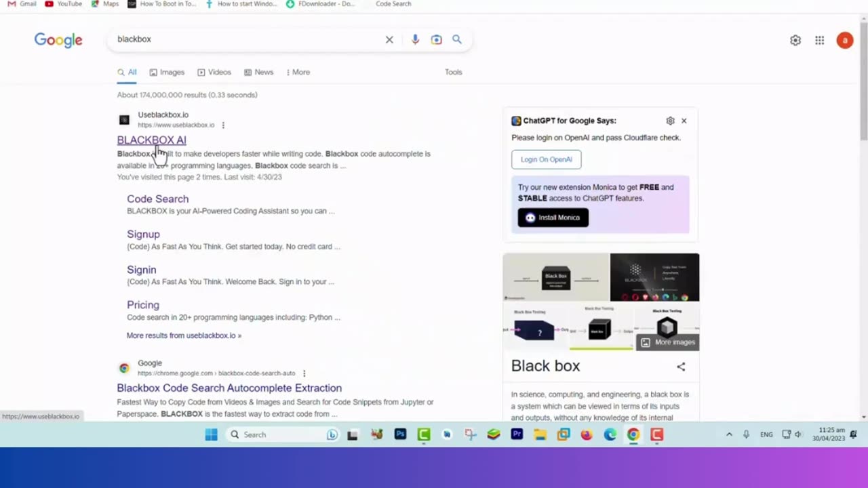Click inside the Google search input field
Viewport: 868px width, 488px height.
[248, 39]
